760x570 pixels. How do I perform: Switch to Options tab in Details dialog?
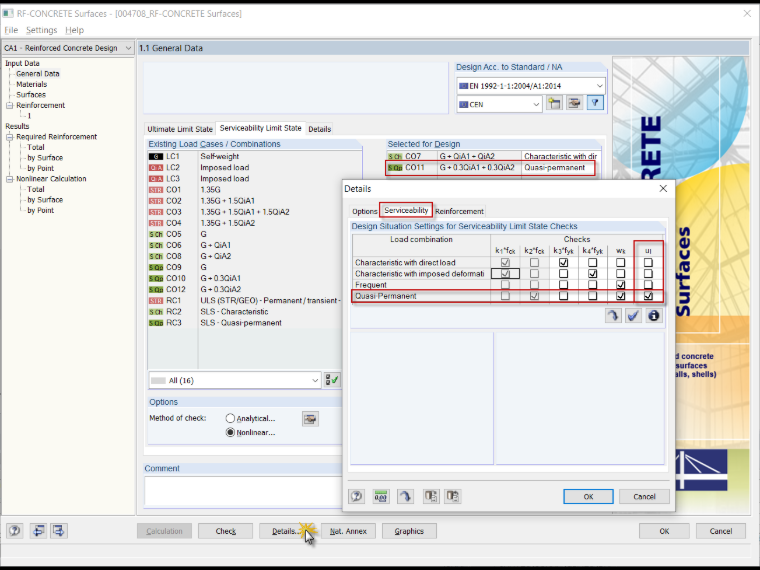pyautogui.click(x=364, y=211)
